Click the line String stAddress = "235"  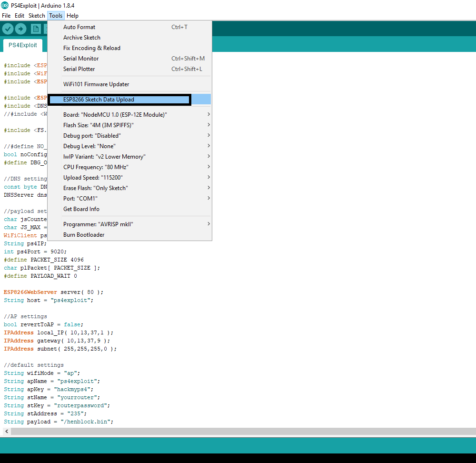point(45,413)
